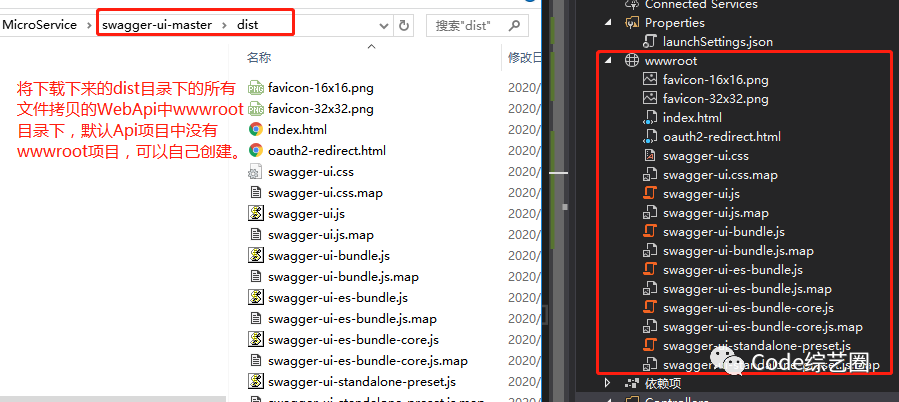Click image icon of favicon-32x32.png in Solution Explorer
899x402 pixels.
(x=650, y=98)
